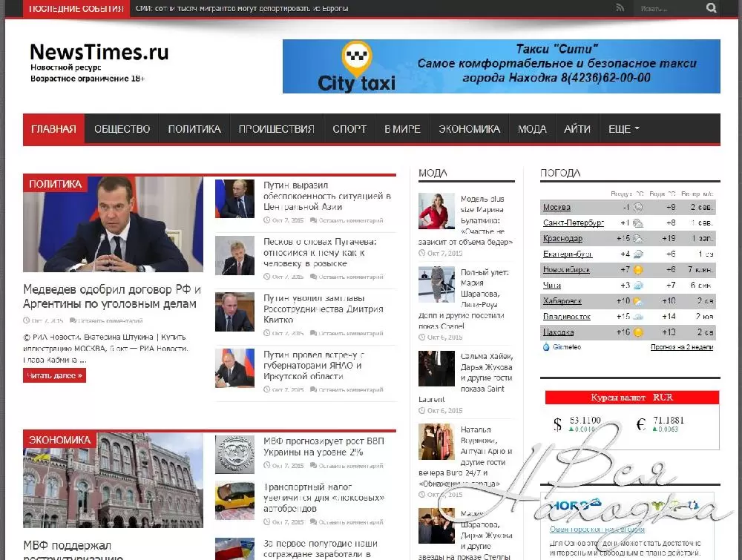Open the Medvedev photo in ПОЛИТИКА section
The width and height of the screenshot is (742, 560).
pos(113,225)
